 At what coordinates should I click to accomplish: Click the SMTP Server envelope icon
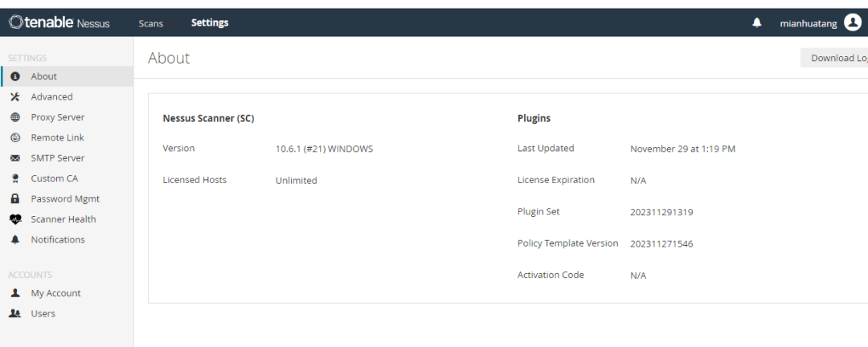pyautogui.click(x=15, y=158)
